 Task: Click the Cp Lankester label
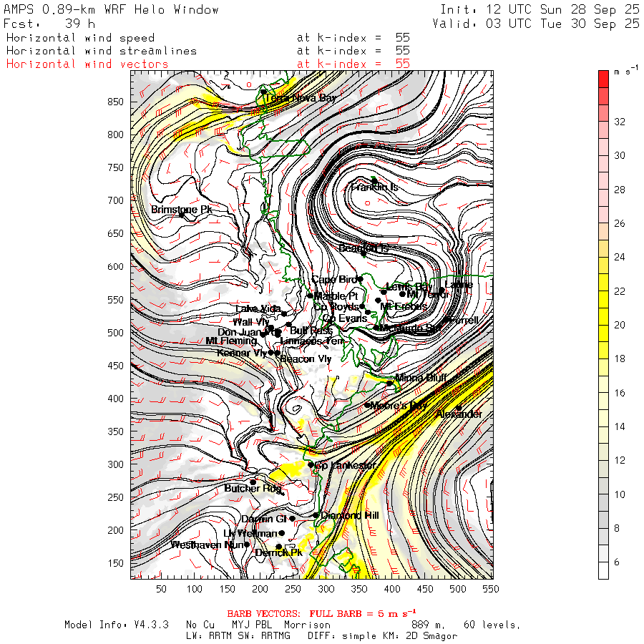pyautogui.click(x=345, y=465)
